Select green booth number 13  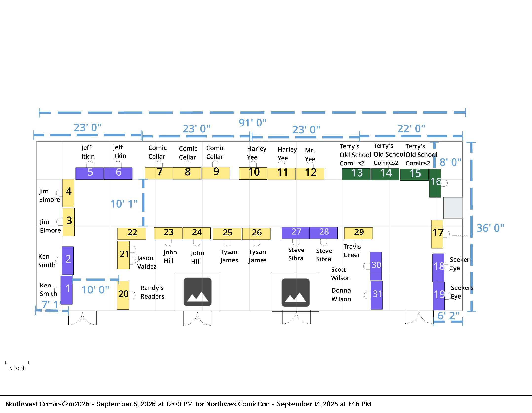[356, 174]
